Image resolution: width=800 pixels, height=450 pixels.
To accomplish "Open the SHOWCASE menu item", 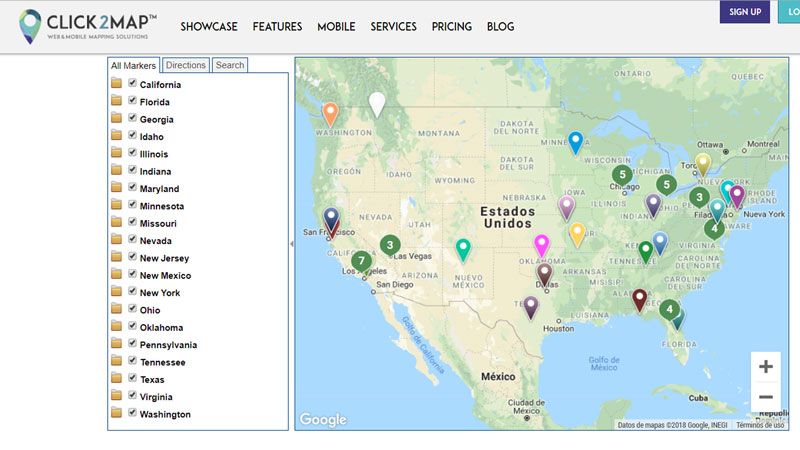I will [x=209, y=27].
